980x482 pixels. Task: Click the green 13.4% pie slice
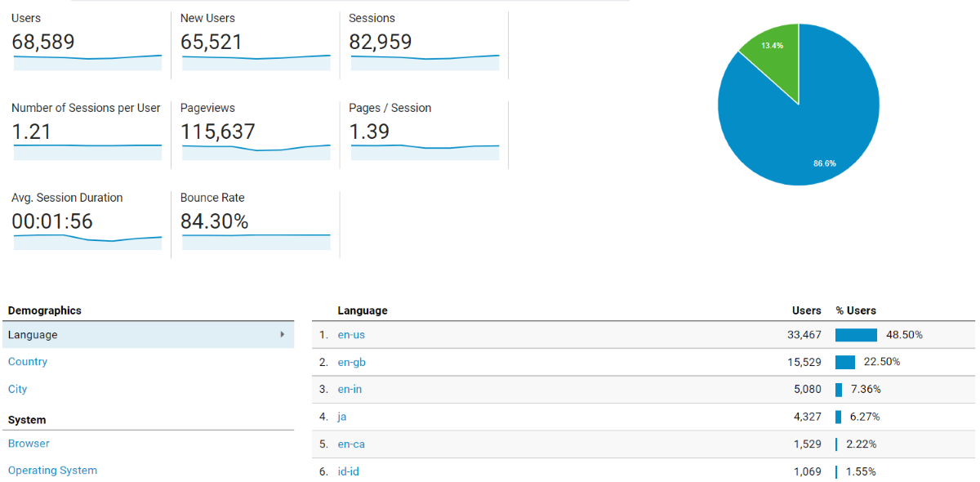[x=773, y=59]
